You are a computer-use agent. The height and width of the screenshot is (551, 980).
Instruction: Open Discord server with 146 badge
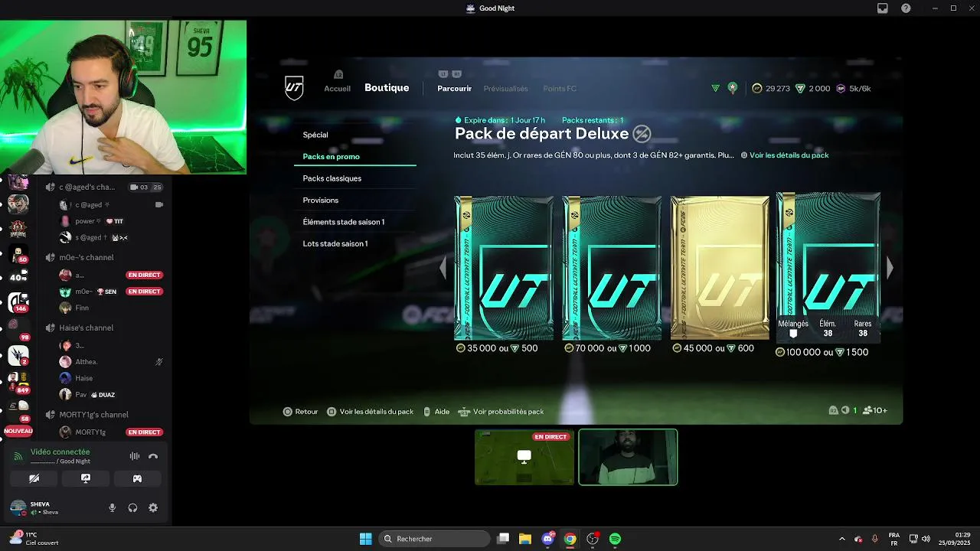(18, 302)
